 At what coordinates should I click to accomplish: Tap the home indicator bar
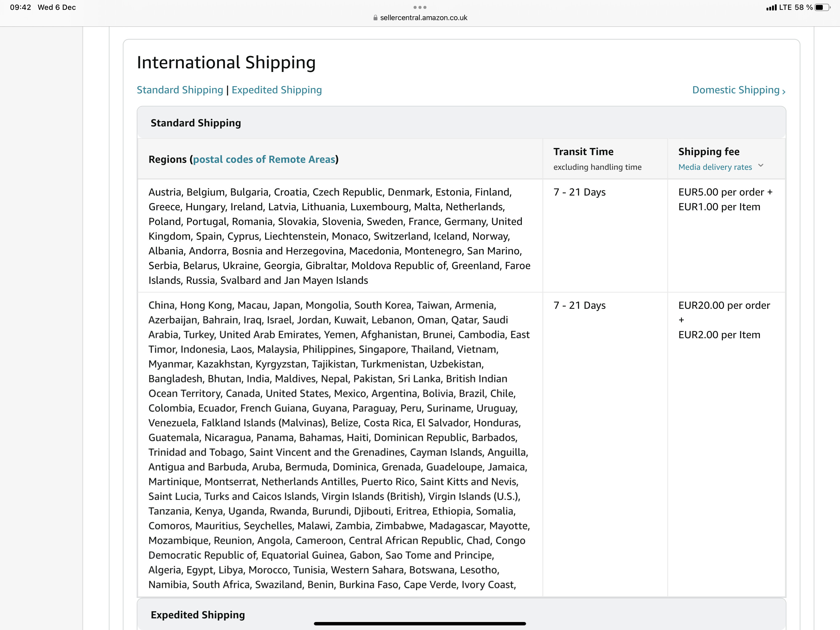click(420, 624)
